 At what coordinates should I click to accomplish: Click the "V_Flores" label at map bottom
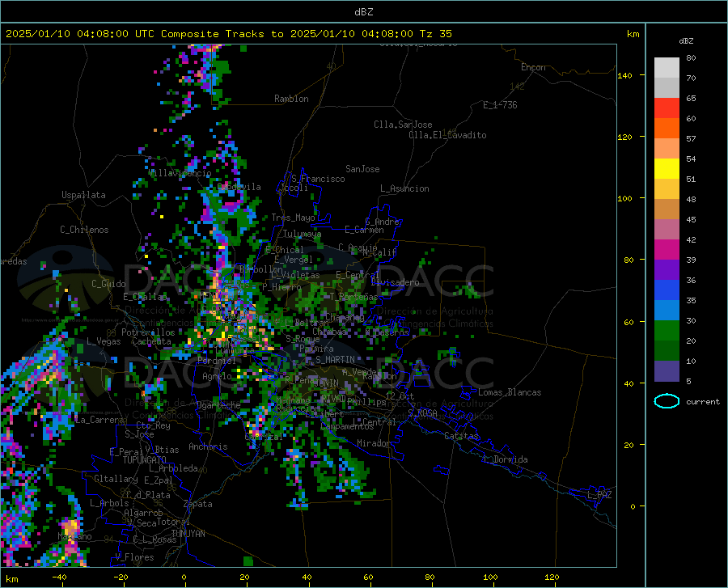(x=134, y=557)
